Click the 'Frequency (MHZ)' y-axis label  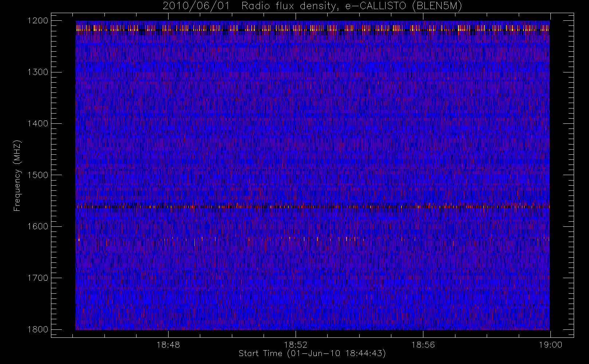(x=17, y=175)
